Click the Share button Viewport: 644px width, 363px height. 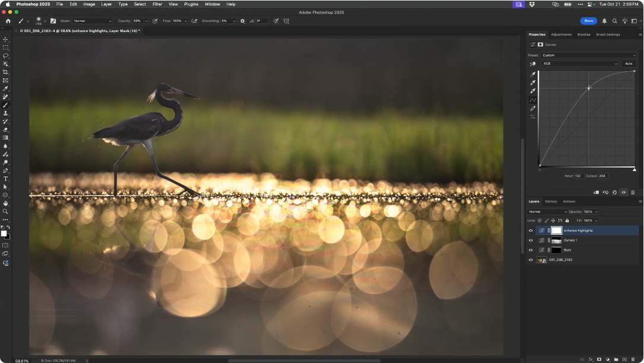588,21
